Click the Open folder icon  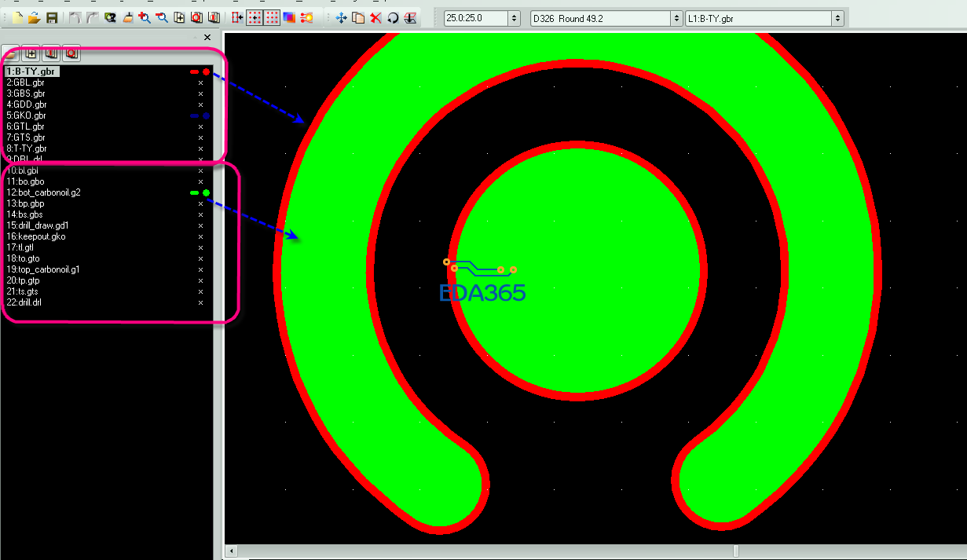(34, 17)
